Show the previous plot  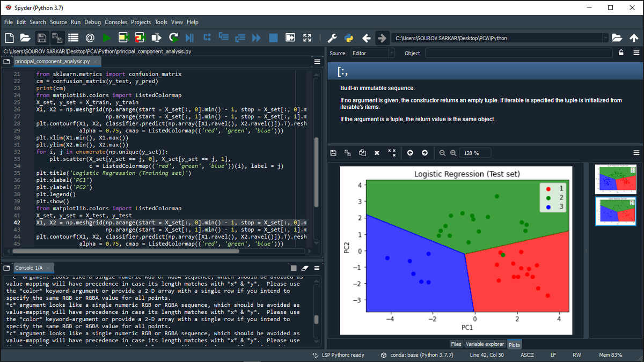coord(410,153)
